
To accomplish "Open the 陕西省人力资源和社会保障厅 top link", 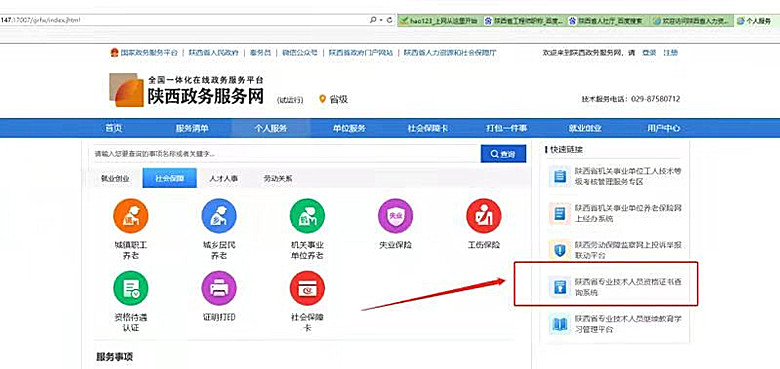I will point(450,53).
